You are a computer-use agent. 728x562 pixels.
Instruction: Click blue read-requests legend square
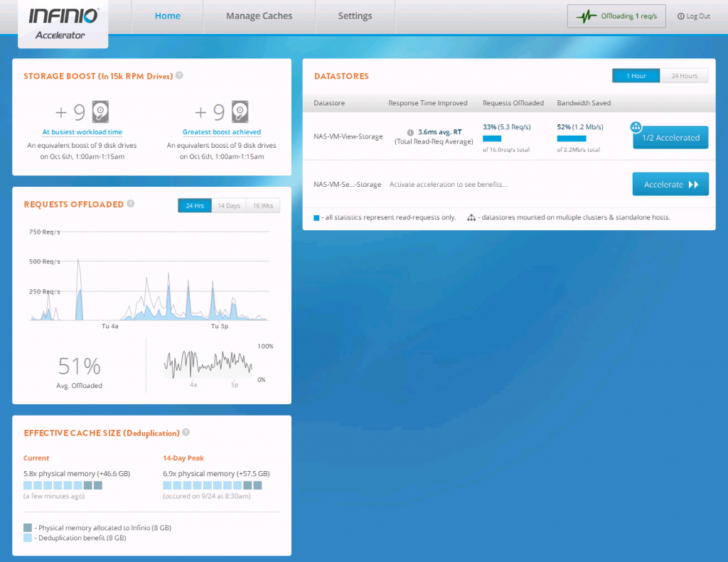pos(316,217)
